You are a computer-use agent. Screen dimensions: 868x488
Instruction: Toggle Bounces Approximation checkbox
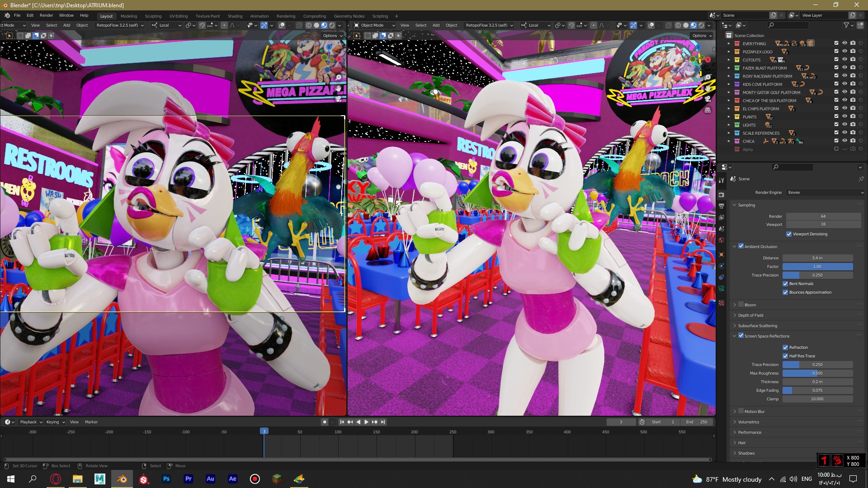point(785,292)
